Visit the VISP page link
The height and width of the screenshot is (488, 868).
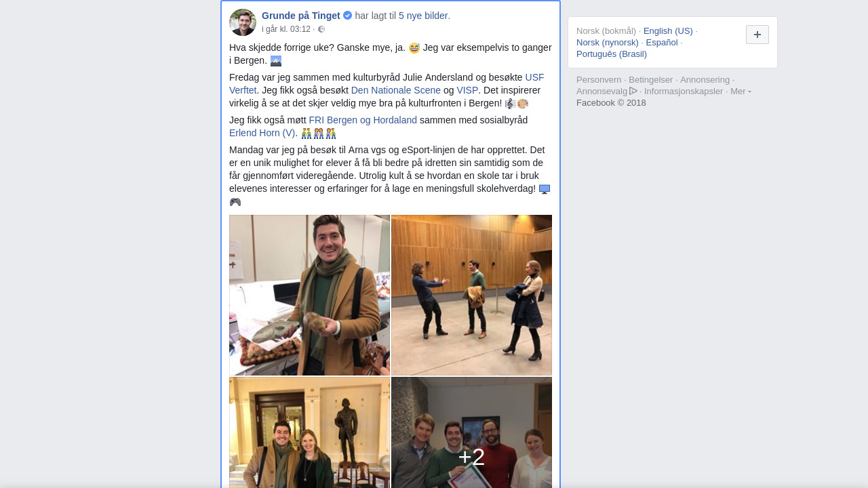[x=467, y=90]
